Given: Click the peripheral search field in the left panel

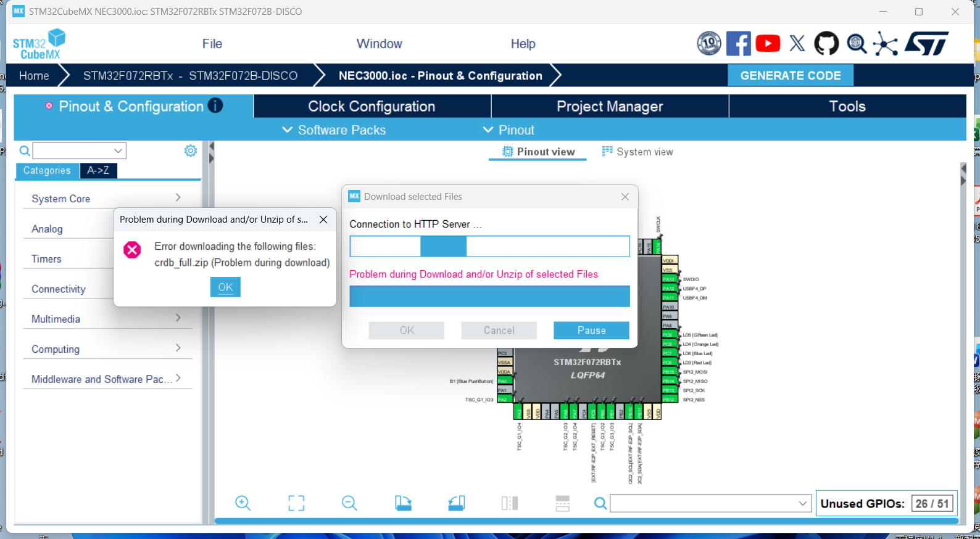Looking at the screenshot, I should point(73,150).
